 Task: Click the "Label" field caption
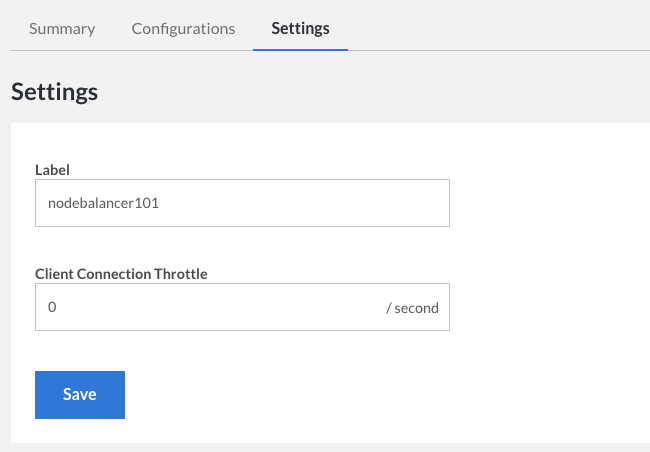[x=52, y=169]
